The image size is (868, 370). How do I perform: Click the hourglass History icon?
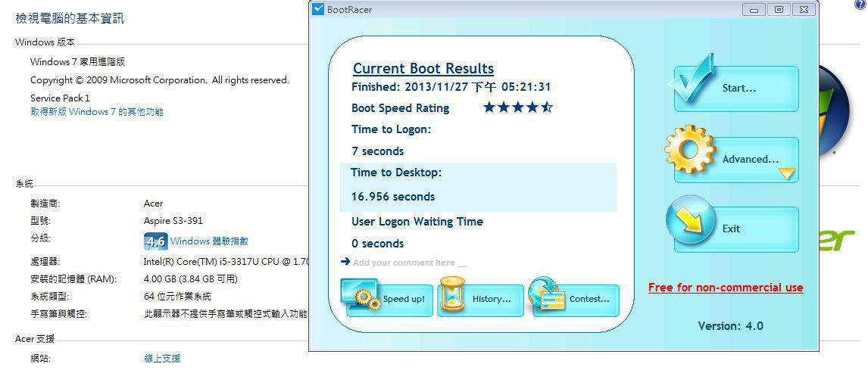pyautogui.click(x=451, y=294)
